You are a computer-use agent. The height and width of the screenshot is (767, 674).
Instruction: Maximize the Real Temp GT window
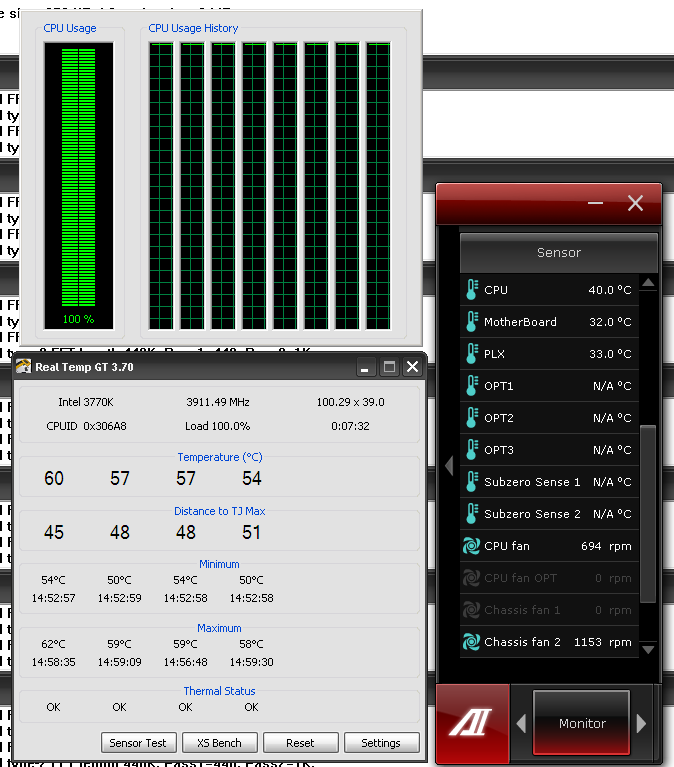389,367
